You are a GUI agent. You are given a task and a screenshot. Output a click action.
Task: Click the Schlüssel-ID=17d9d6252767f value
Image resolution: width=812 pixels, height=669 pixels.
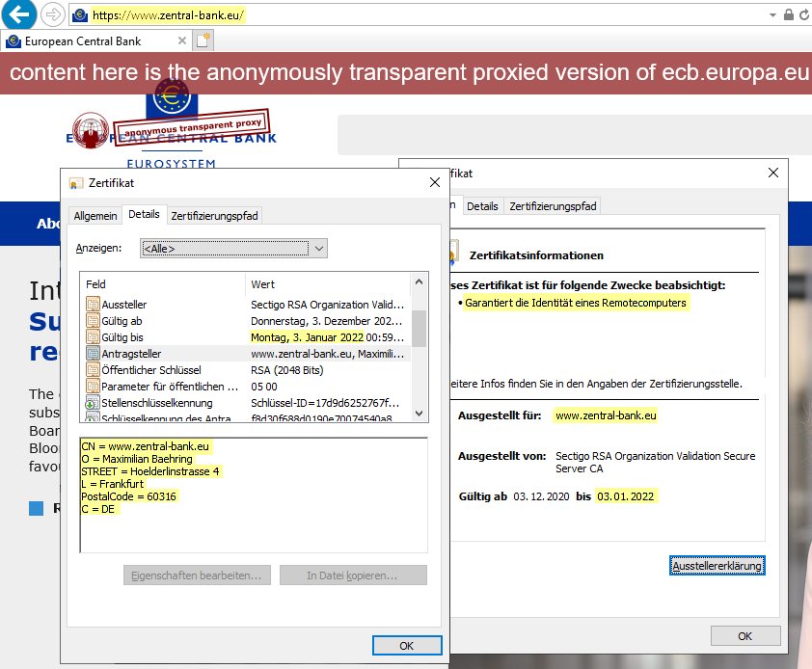325,403
